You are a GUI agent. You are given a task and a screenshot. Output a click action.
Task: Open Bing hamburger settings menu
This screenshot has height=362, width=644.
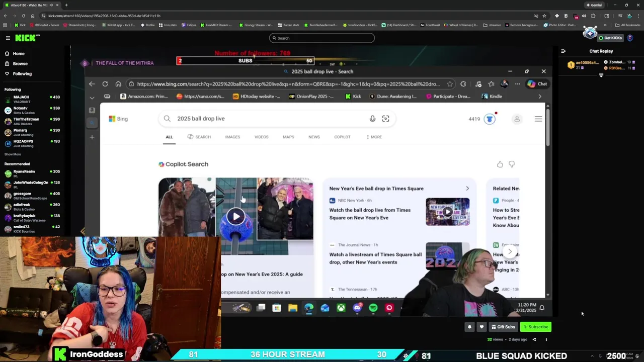538,119
